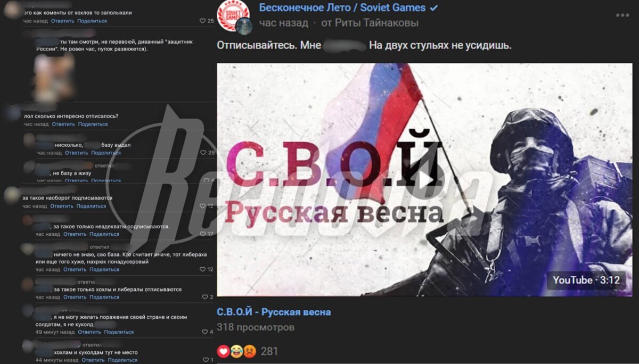Open the blurred image attachment in comment

54,77
